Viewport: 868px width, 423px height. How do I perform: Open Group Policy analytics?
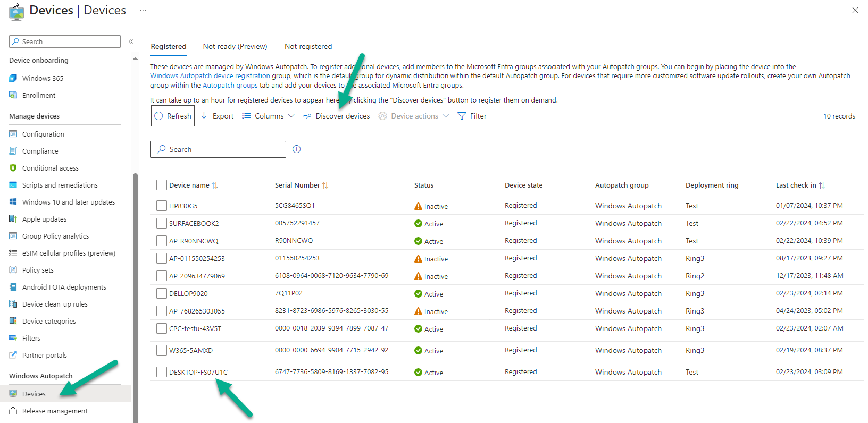(x=55, y=236)
